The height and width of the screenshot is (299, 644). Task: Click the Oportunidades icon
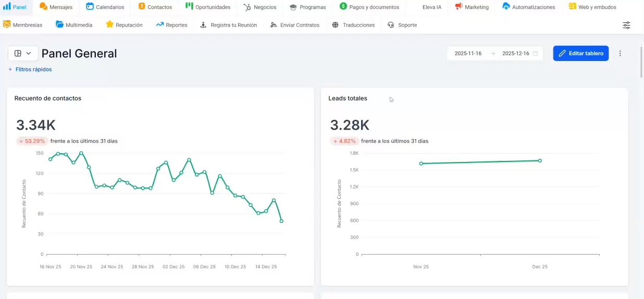pyautogui.click(x=189, y=7)
